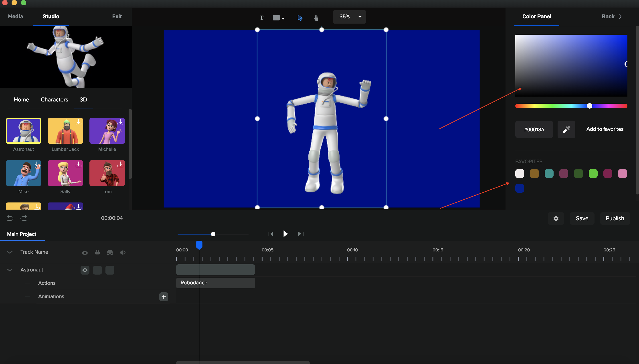Toggle Astronaut track visibility eye
Screen dimensions: 639x364
[x=85, y=270]
